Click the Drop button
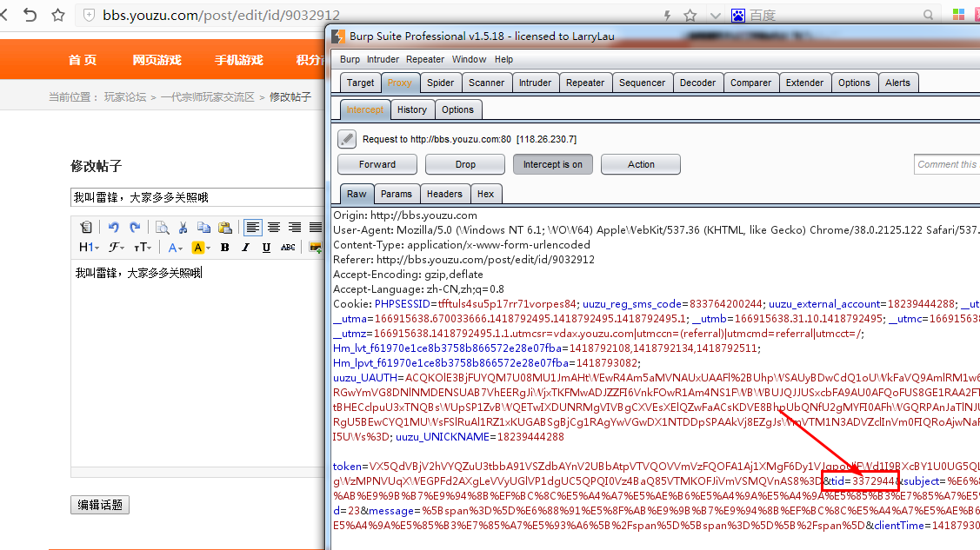Viewport: 980px width, 550px height. [465, 164]
